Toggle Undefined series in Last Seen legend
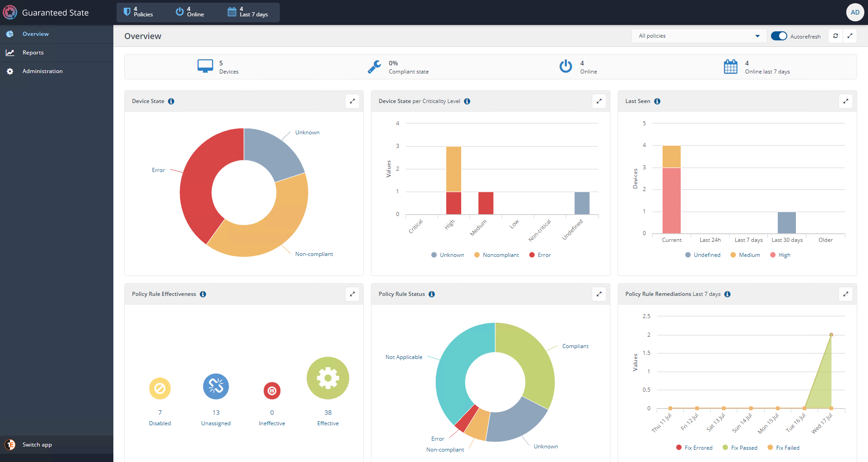Viewport: 868px width, 462px height. [702, 255]
